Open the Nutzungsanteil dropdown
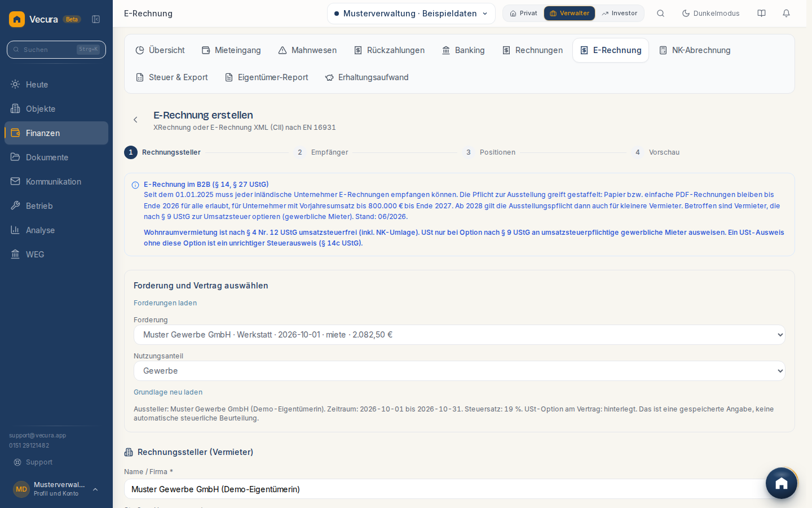Screen dimensions: 812x508 click(460, 371)
